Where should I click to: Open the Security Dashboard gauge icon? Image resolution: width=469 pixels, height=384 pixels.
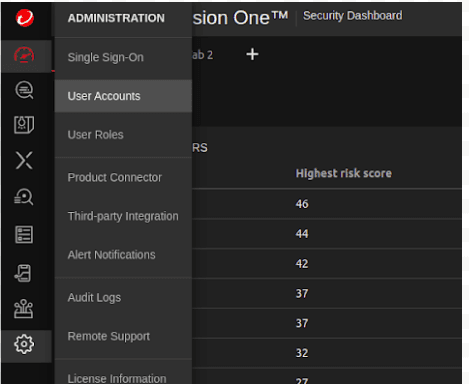click(x=24, y=55)
